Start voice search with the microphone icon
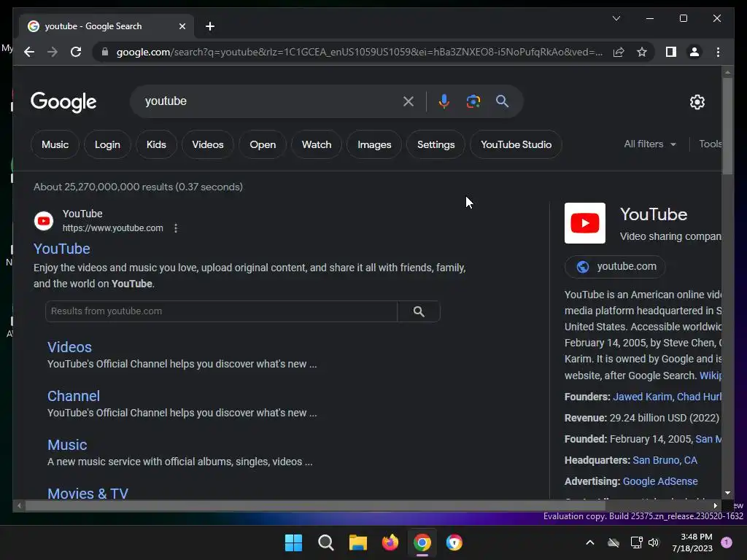Viewport: 747px width, 560px height. point(444,101)
